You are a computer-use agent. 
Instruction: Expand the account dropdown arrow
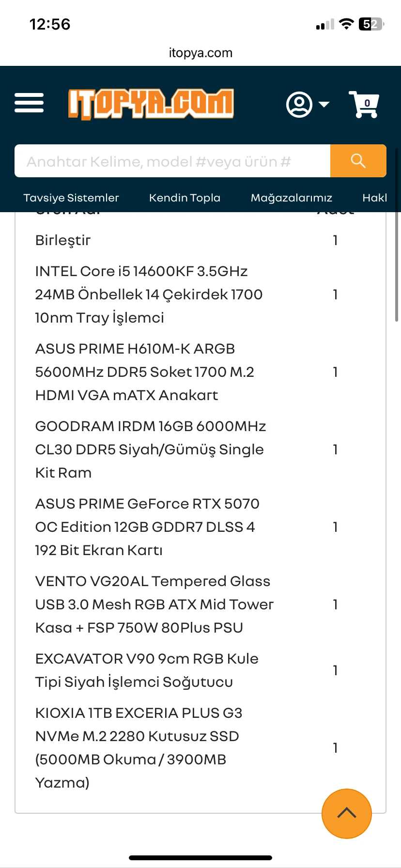[324, 104]
